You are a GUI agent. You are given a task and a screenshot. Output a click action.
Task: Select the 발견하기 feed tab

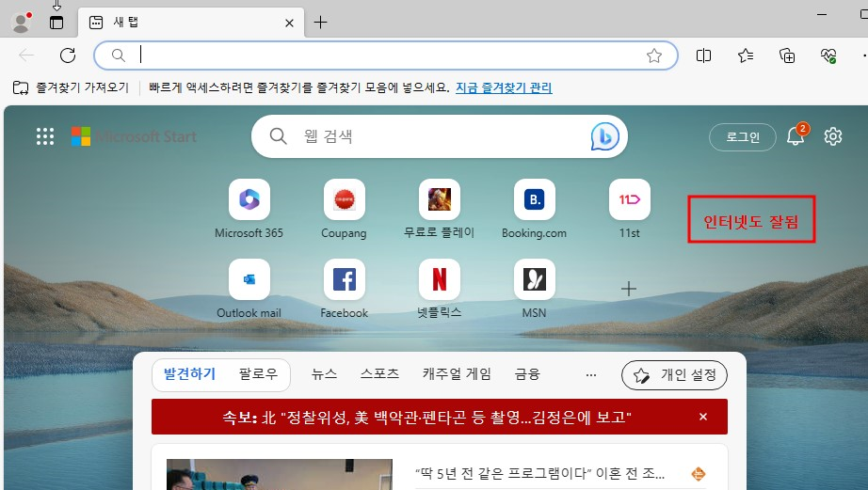click(189, 374)
